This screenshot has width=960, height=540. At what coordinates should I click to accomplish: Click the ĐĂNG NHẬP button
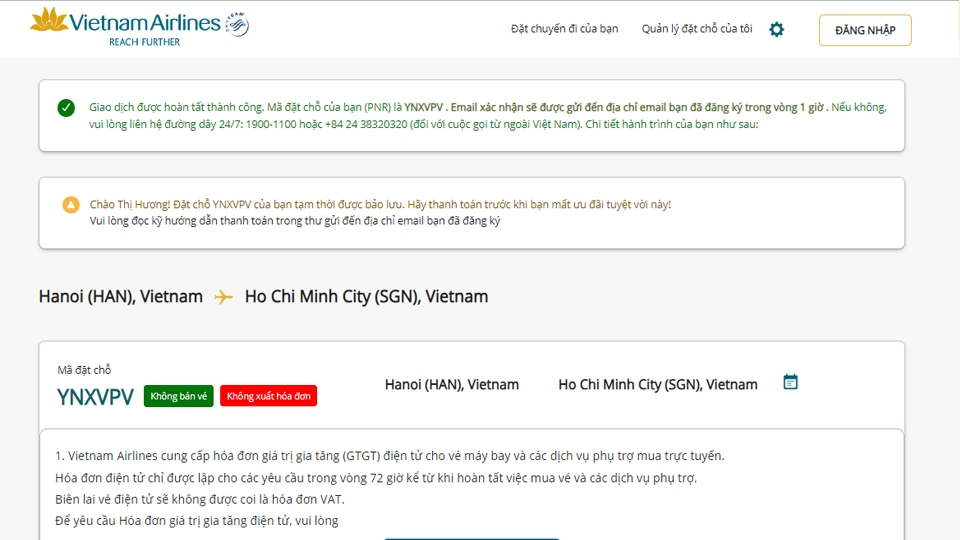coord(865,30)
